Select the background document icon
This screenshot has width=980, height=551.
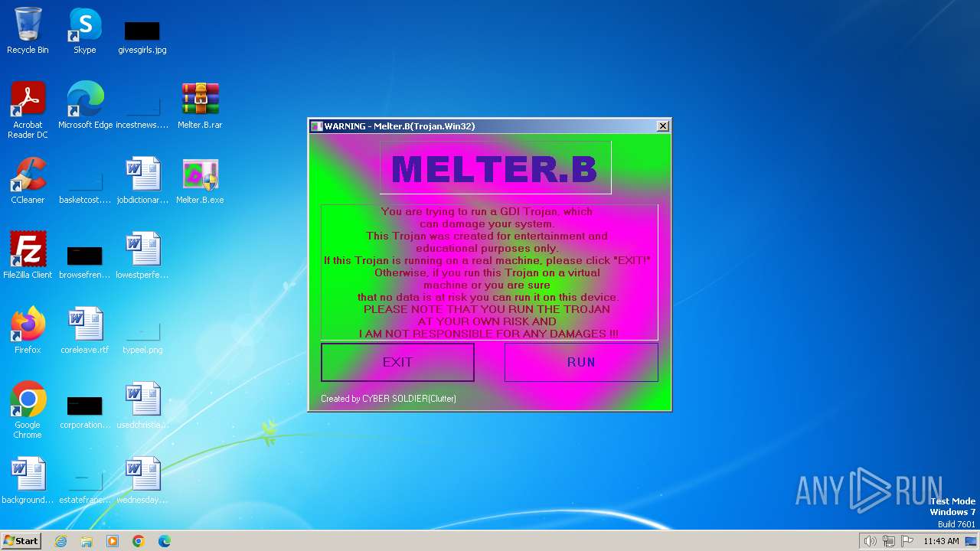click(x=28, y=481)
